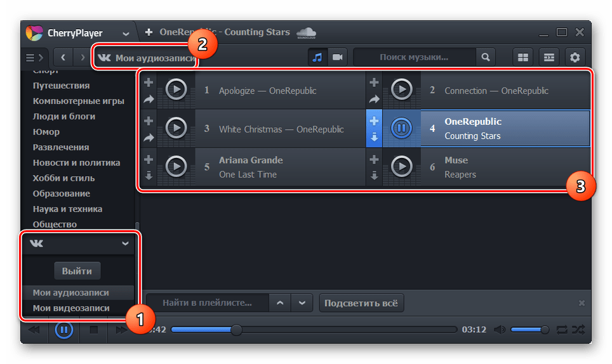The width and height of the screenshot is (612, 364).
Task: Jump to next playlist search match
Action: click(302, 303)
